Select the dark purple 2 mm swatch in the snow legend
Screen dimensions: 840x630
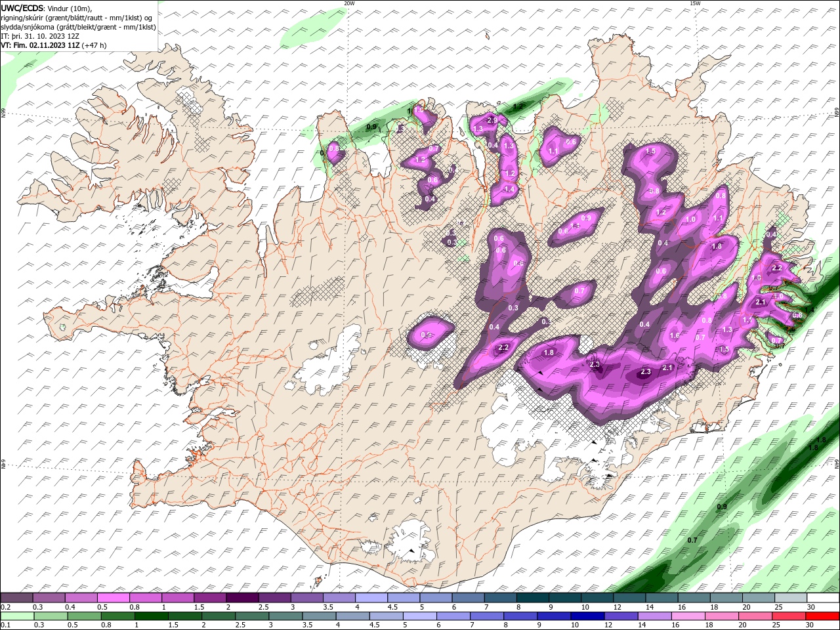(242, 598)
